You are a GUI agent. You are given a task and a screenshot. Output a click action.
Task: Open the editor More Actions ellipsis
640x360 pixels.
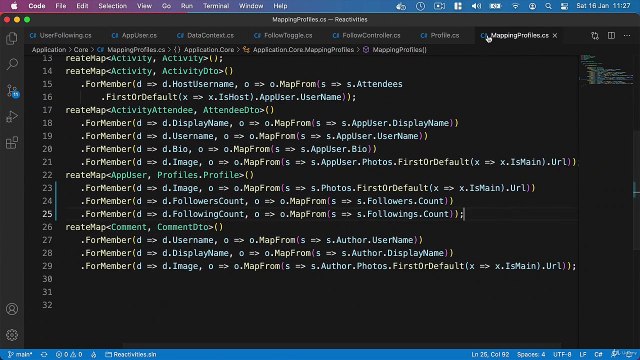(627, 36)
